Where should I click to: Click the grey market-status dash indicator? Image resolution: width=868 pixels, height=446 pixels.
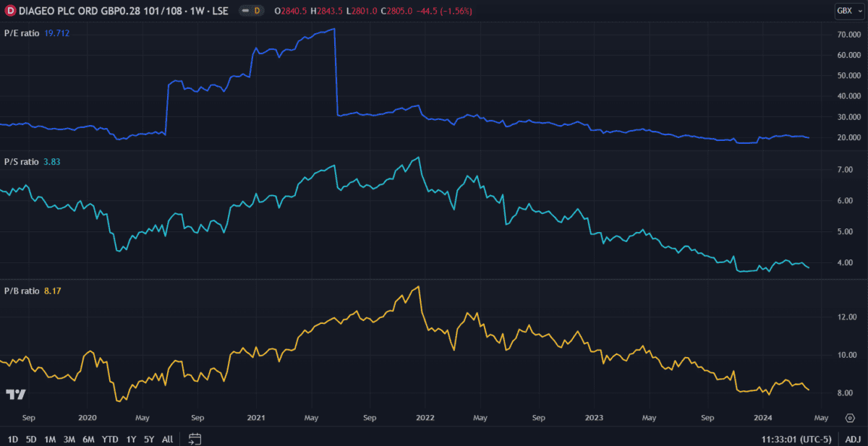coord(247,10)
